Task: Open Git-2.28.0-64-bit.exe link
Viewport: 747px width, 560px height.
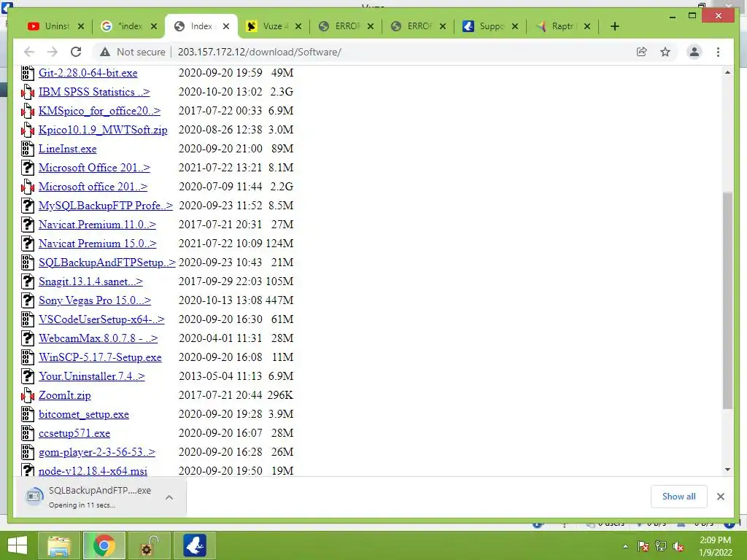Action: pos(88,73)
